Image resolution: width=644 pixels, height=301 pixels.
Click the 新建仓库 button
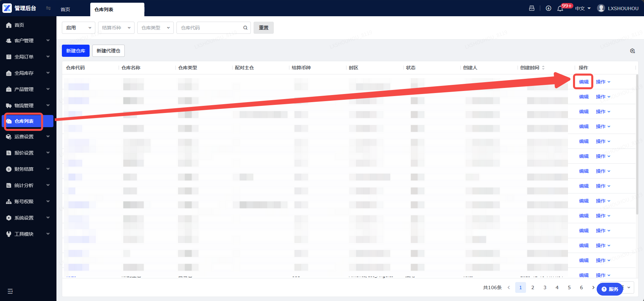76,51
